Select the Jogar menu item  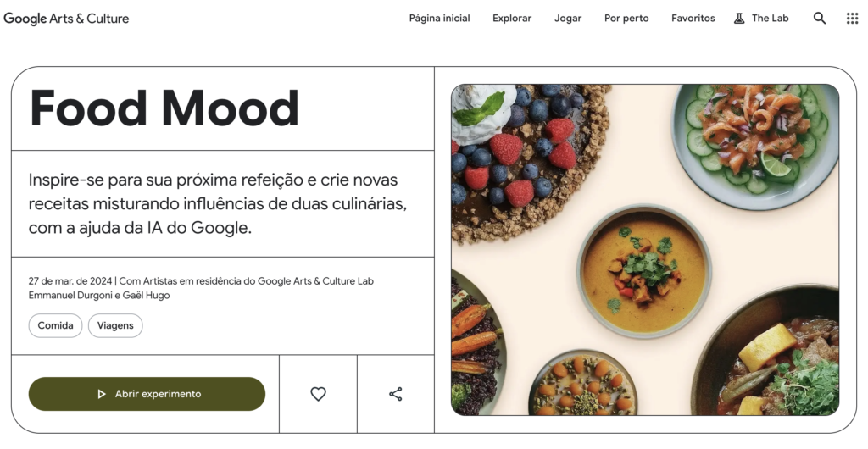pyautogui.click(x=568, y=19)
